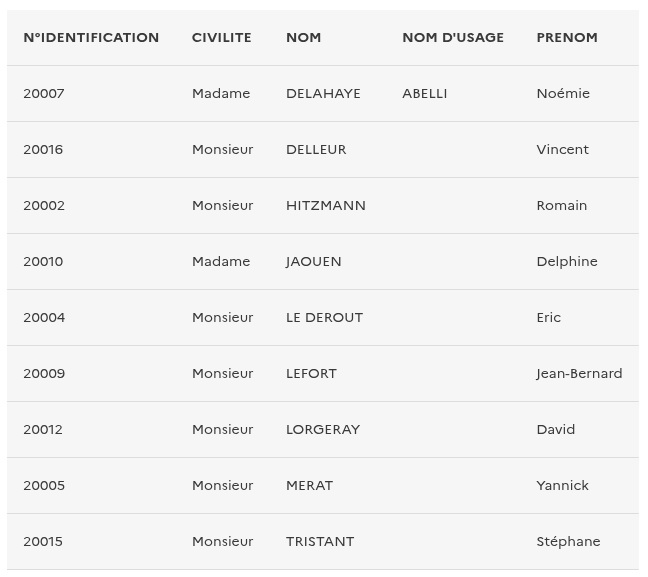Select the first name Jean-Bernard
The image size is (648, 577).
tap(579, 374)
